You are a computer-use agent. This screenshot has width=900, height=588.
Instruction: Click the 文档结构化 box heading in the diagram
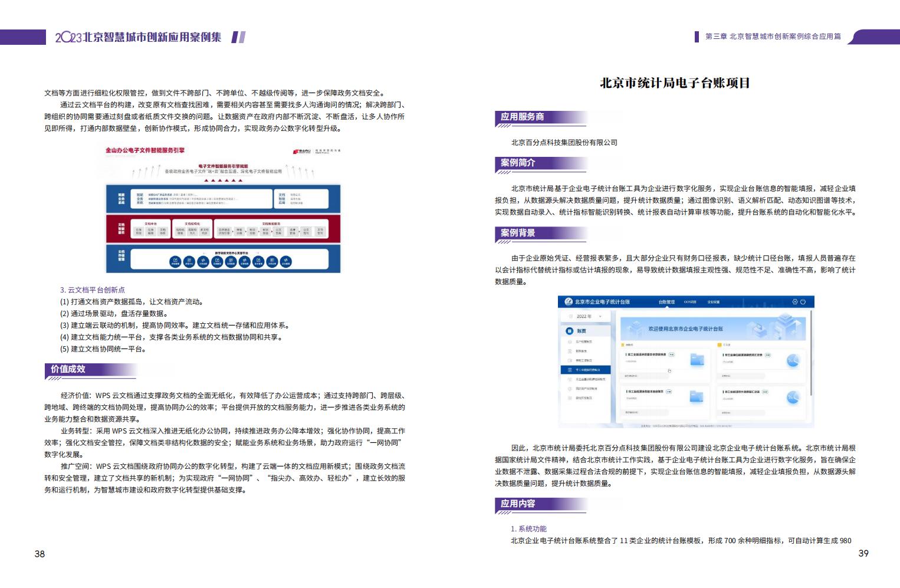pos(192,224)
